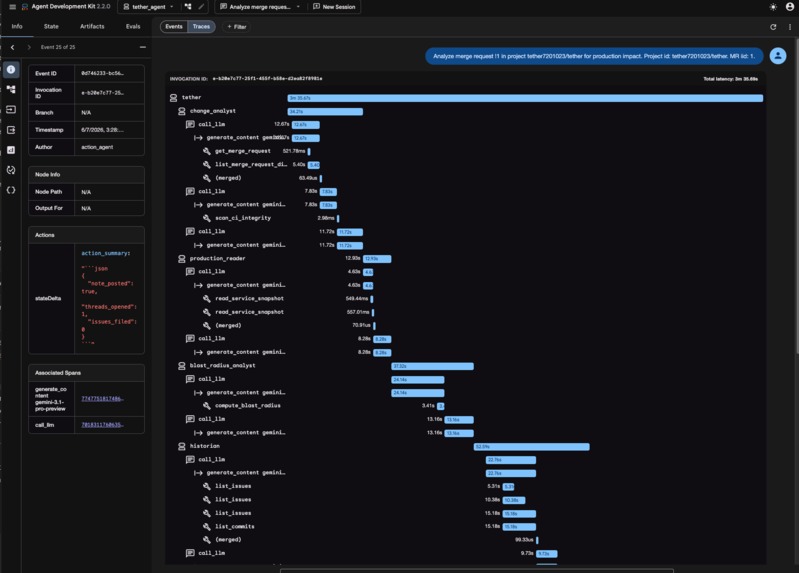Click the tether root agent icon
Image resolution: width=799 pixels, height=573 pixels.
click(x=173, y=97)
